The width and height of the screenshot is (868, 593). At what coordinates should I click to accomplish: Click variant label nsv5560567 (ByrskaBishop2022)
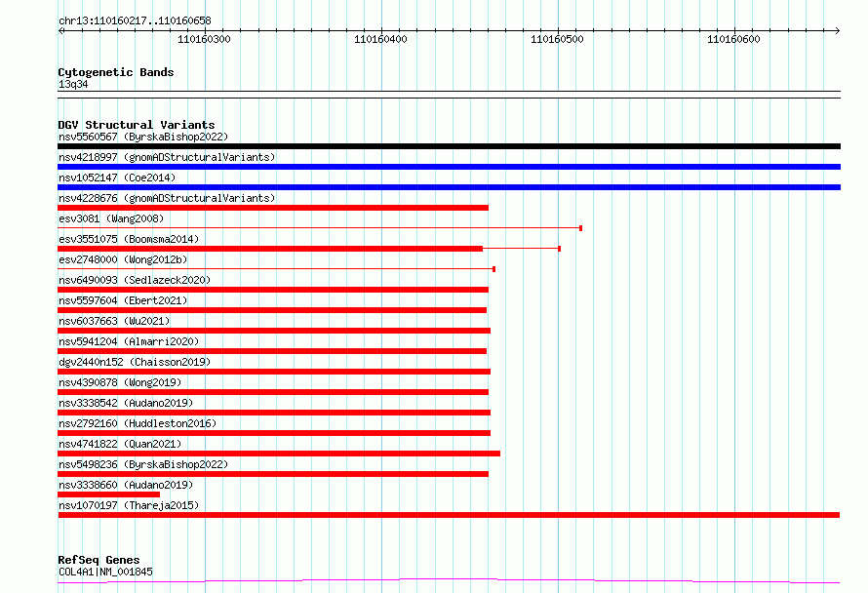tap(143, 137)
